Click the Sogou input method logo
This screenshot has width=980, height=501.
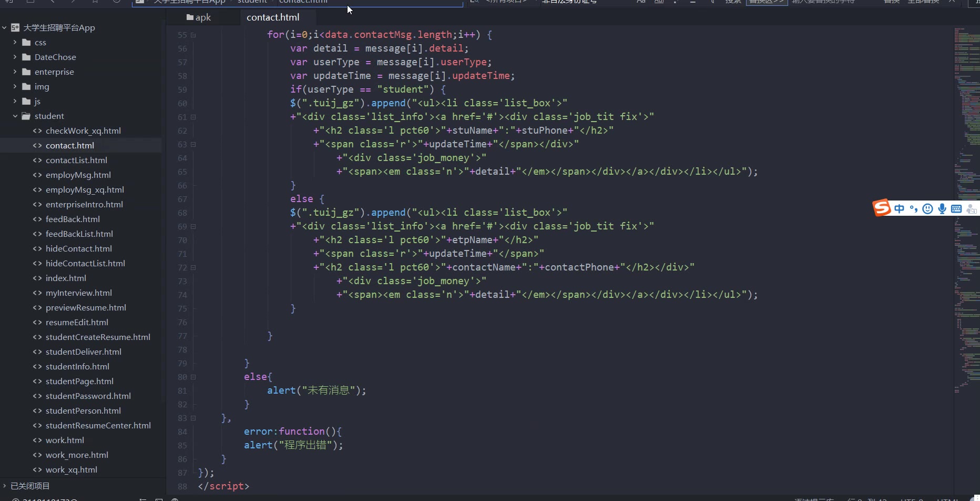(x=882, y=208)
